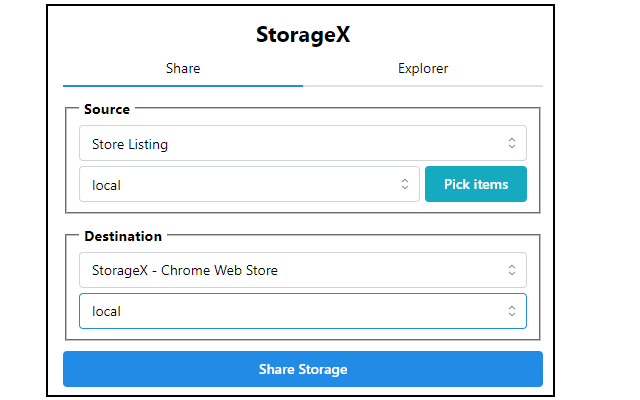Expand the Source storage type dropdown
Screen dimensions: 640x400
point(248,185)
